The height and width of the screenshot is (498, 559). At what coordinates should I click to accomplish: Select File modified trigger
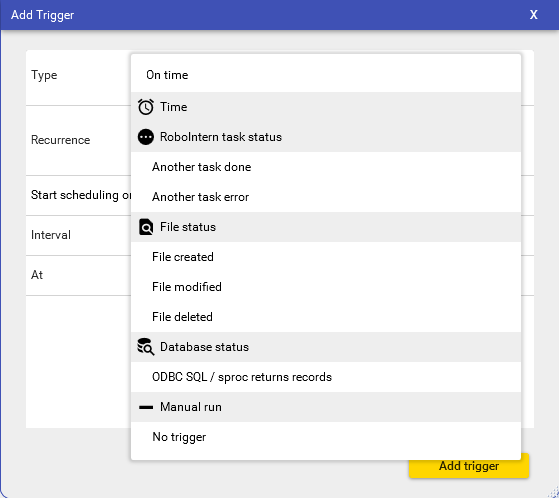tap(326, 287)
